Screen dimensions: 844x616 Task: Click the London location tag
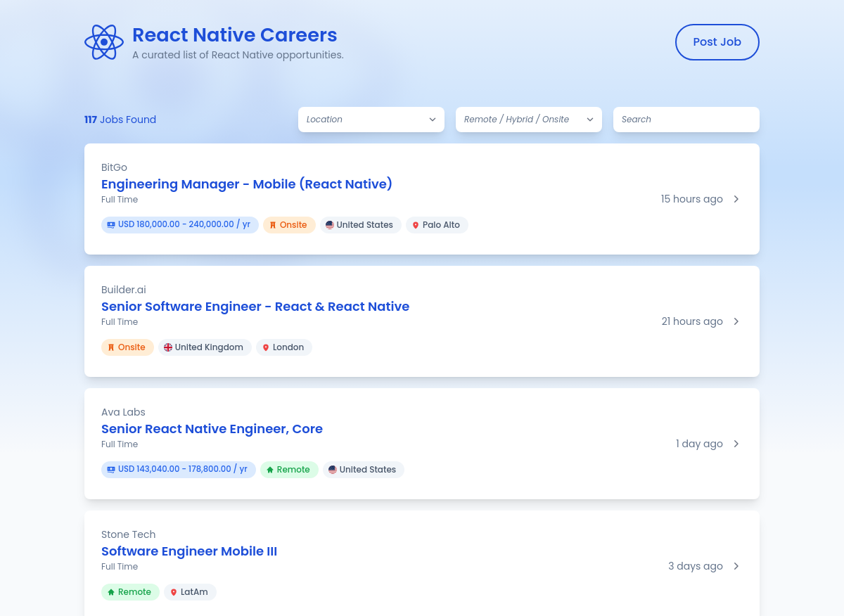(284, 347)
